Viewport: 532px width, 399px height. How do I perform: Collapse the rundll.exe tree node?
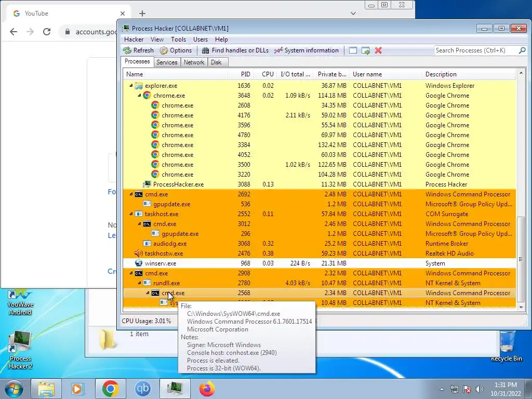pyautogui.click(x=139, y=283)
